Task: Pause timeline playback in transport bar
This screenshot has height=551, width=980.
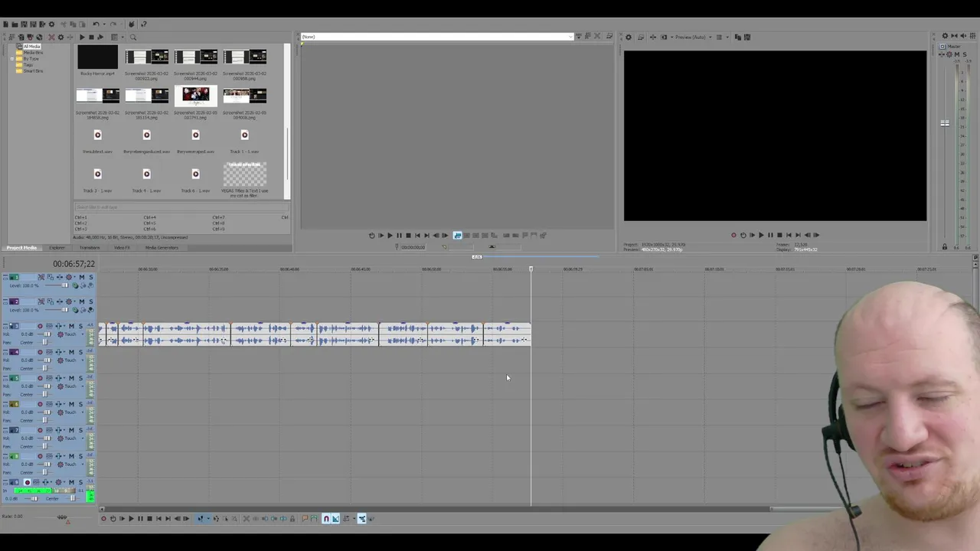Action: click(x=140, y=519)
